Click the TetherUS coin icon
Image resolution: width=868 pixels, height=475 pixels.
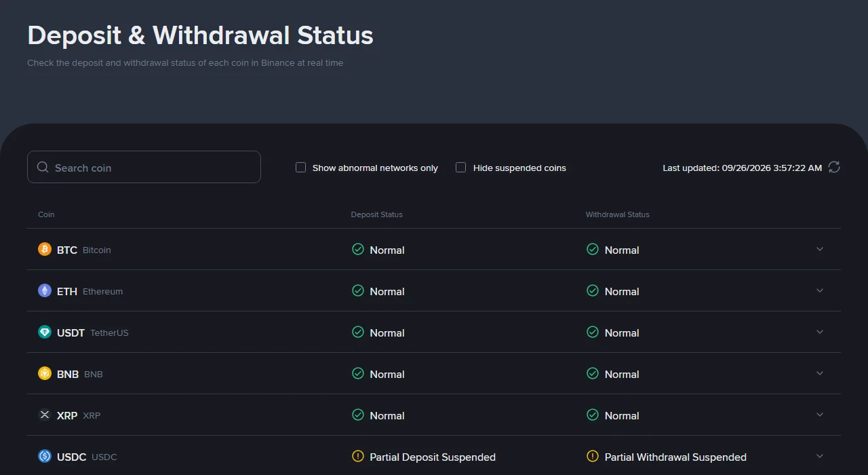[x=45, y=332]
